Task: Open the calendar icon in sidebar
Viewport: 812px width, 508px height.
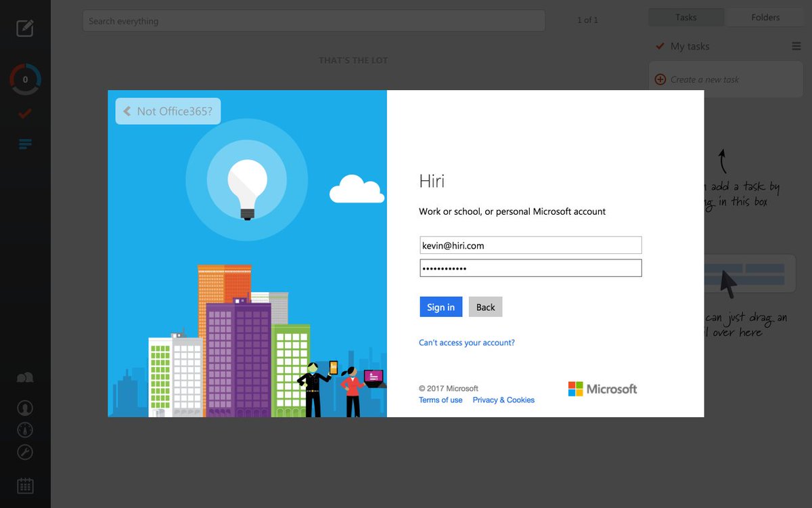Action: coord(25,486)
